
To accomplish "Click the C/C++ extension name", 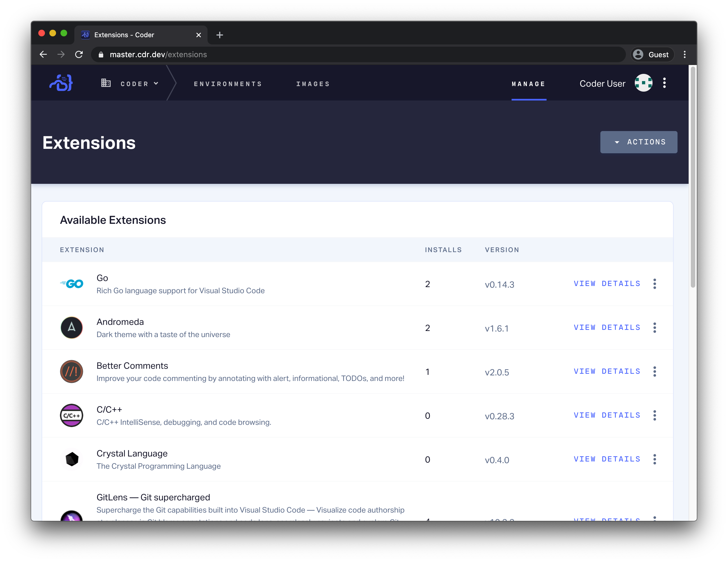I will click(109, 410).
